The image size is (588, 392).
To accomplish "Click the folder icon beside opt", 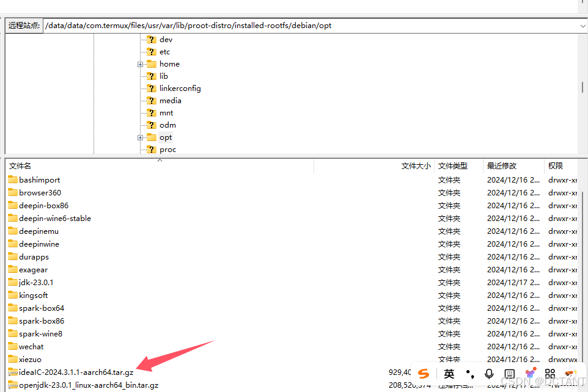I will coord(152,137).
